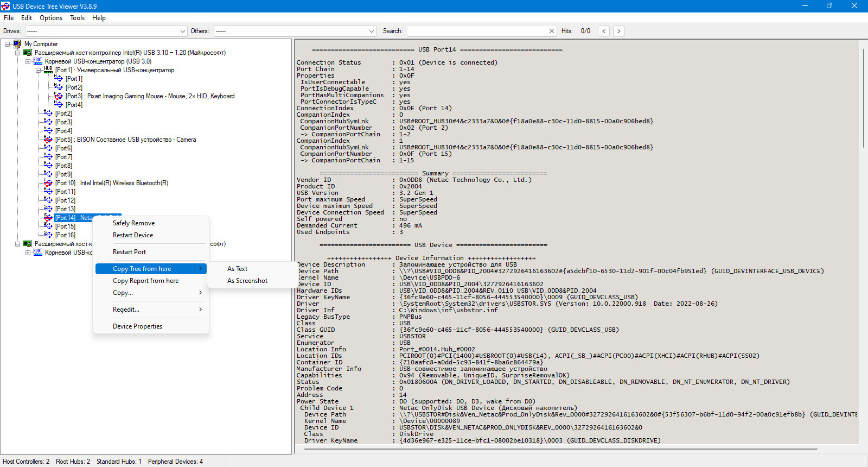Click the Intel Wireless Bluetooth device icon
This screenshot has width=868, height=467.
coord(48,183)
